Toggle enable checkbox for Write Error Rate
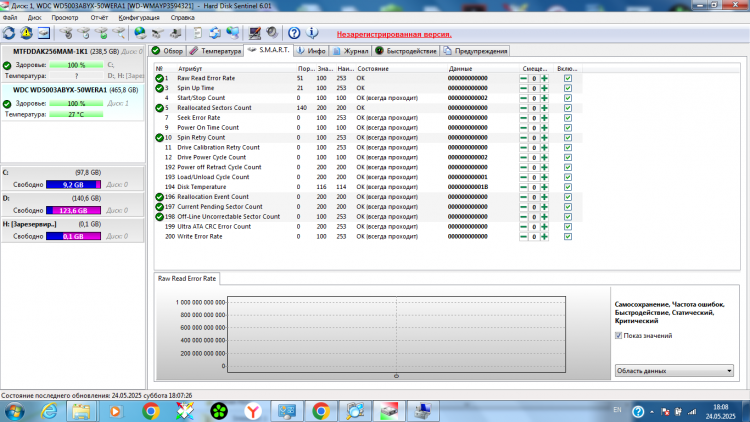This screenshot has height=422, width=750. pos(568,236)
